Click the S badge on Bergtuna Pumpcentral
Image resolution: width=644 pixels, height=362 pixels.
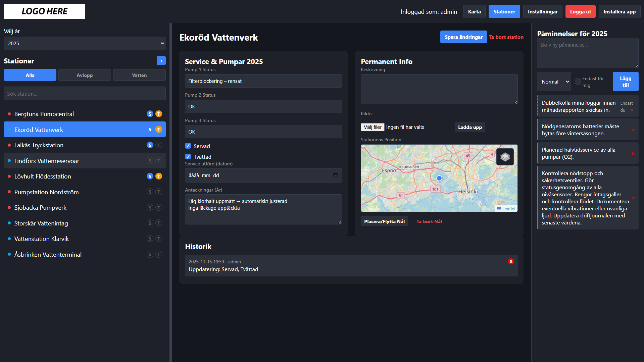coord(150,114)
